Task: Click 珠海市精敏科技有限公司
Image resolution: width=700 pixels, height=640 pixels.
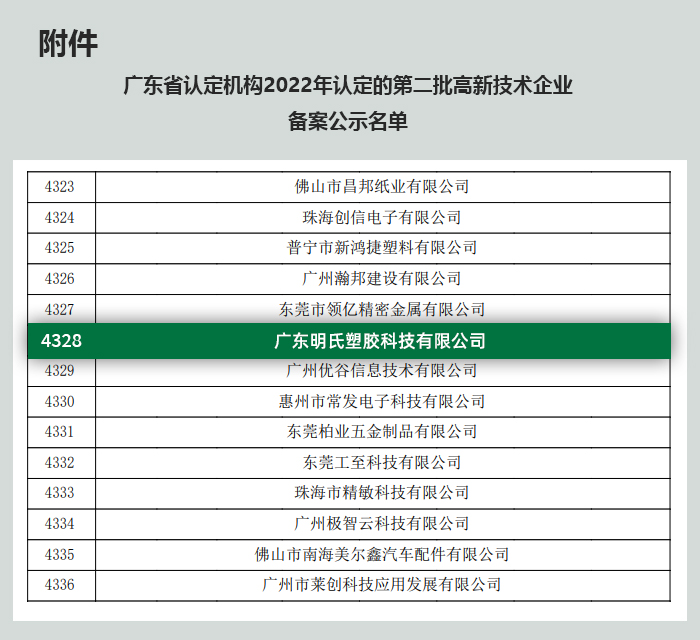Action: [x=381, y=493]
